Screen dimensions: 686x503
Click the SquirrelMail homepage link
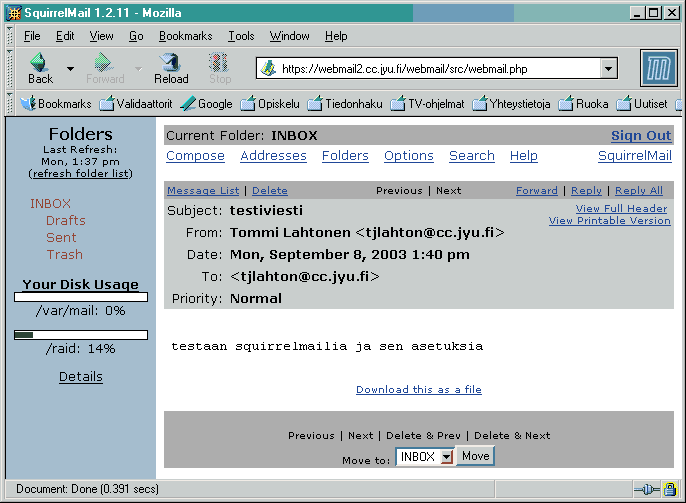point(635,156)
